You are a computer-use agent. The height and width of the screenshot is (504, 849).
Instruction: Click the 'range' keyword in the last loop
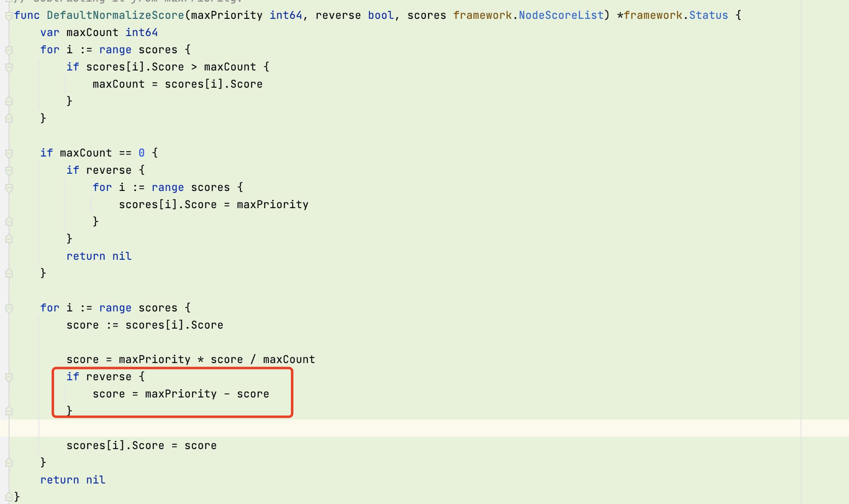tap(115, 308)
